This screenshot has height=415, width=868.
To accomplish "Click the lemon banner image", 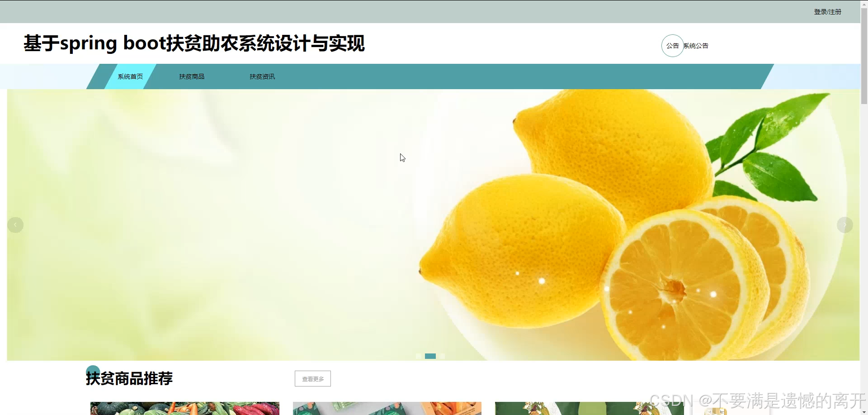I will (433, 225).
